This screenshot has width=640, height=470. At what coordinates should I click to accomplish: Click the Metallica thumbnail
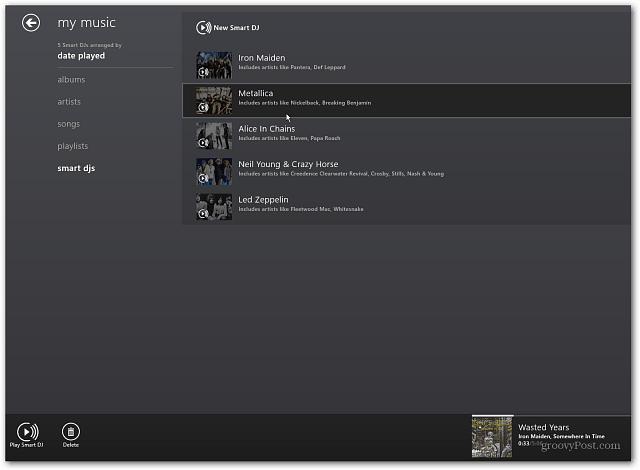point(214,101)
